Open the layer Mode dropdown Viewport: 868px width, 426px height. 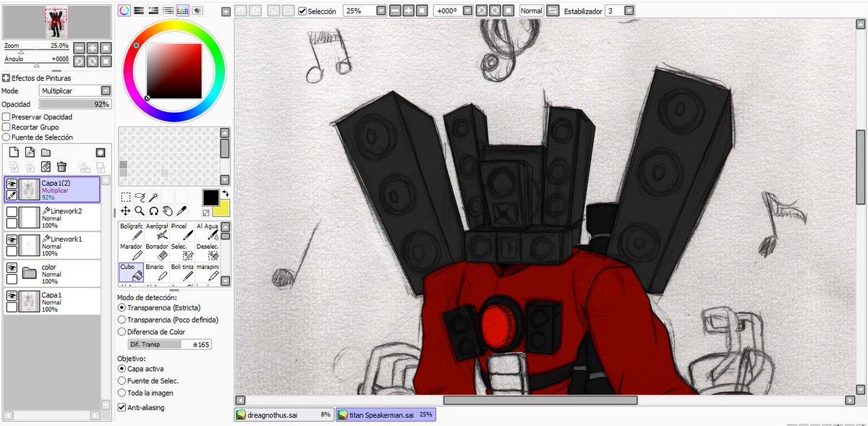106,90
